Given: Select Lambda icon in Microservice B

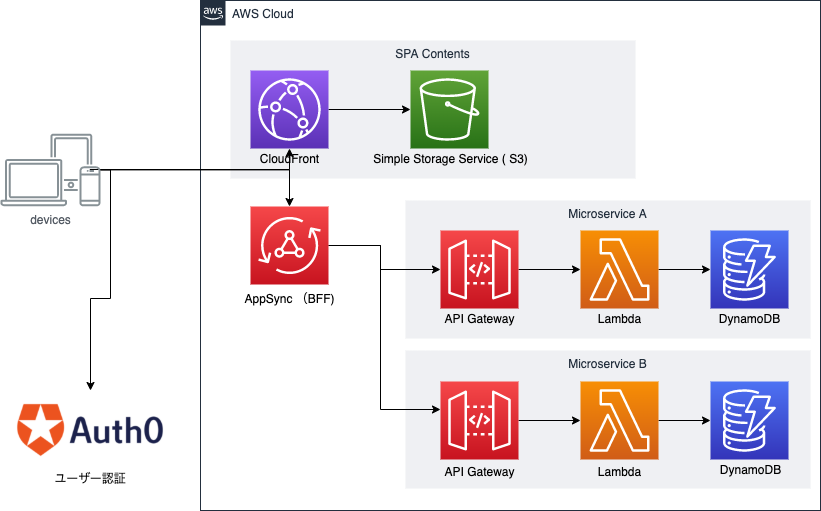Looking at the screenshot, I should pos(619,420).
